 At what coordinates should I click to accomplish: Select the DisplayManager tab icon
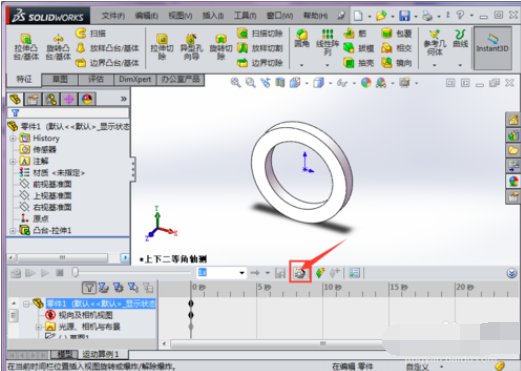87,99
